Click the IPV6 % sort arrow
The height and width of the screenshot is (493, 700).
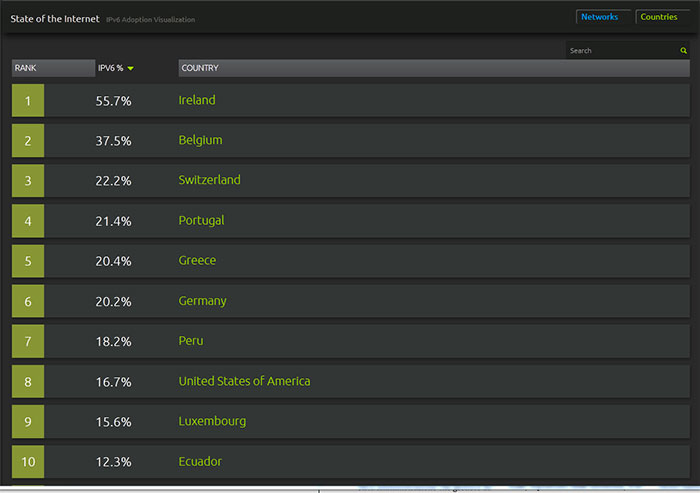pyautogui.click(x=130, y=68)
